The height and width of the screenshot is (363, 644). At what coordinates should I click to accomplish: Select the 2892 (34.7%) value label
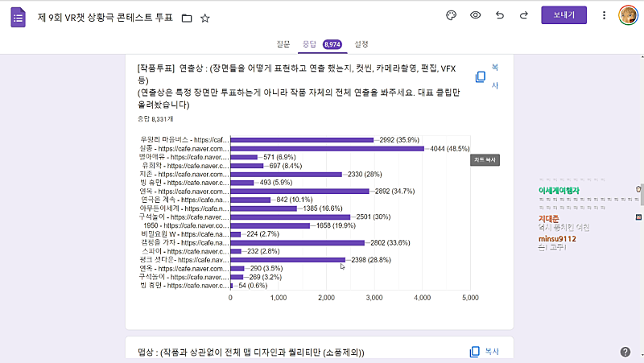point(394,192)
